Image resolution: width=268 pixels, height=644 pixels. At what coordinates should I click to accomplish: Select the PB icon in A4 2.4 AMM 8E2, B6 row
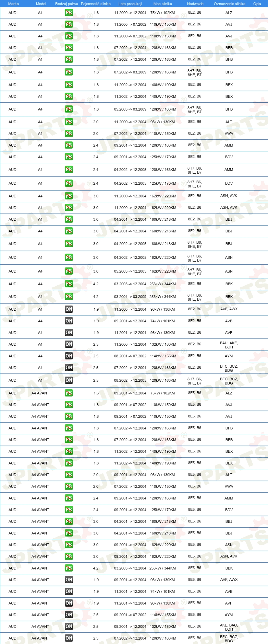[69, 145]
